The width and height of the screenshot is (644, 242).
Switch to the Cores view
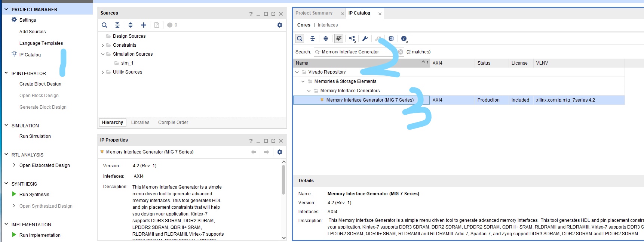[304, 25]
